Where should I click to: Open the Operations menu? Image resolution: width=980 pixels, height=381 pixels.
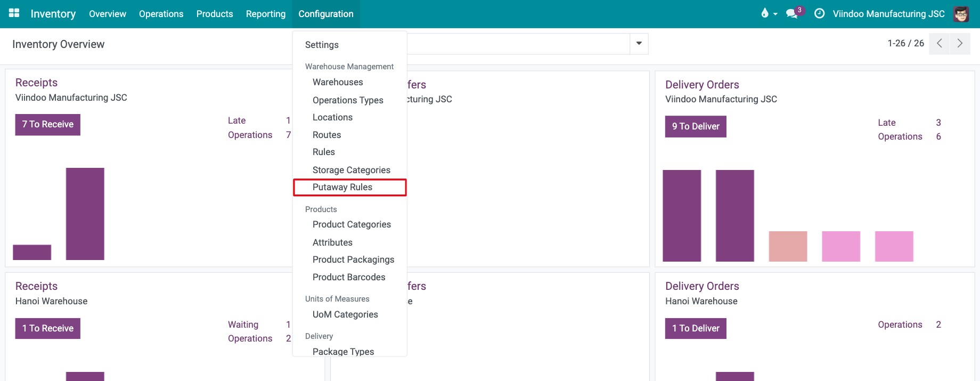pos(161,14)
